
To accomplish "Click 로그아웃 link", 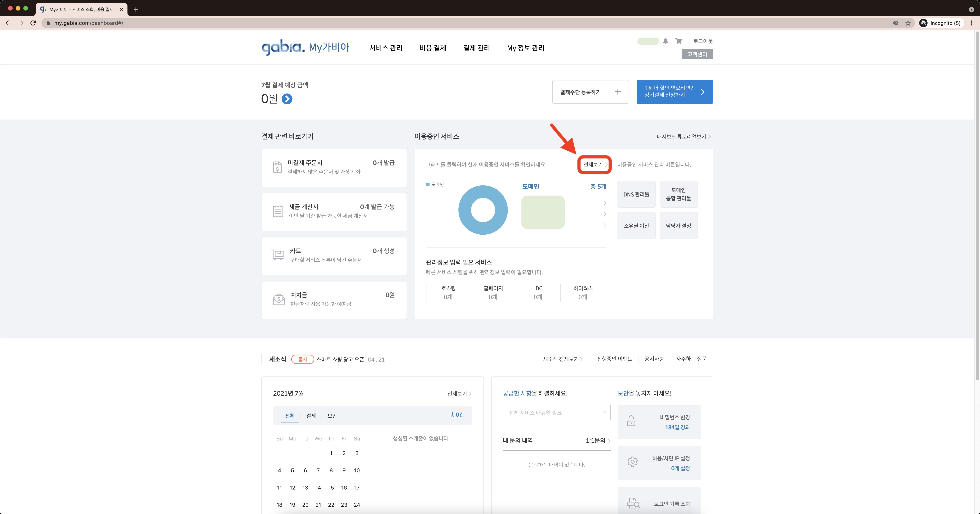I will pos(703,41).
